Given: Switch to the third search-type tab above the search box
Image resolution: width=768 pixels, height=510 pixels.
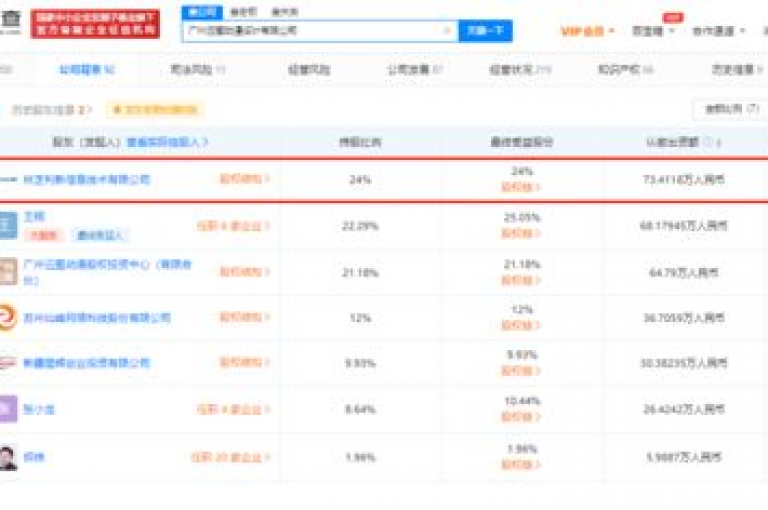Looking at the screenshot, I should (284, 12).
